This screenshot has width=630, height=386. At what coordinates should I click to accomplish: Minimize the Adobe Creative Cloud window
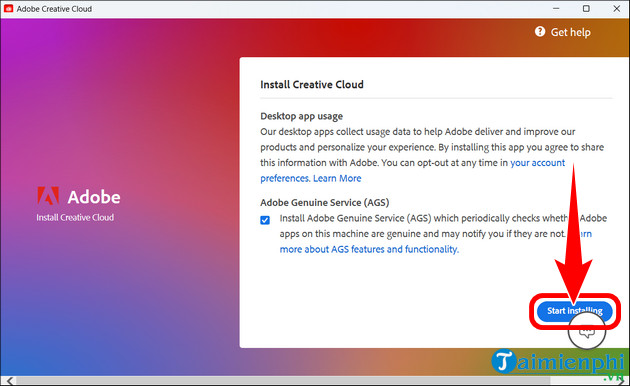[x=556, y=8]
